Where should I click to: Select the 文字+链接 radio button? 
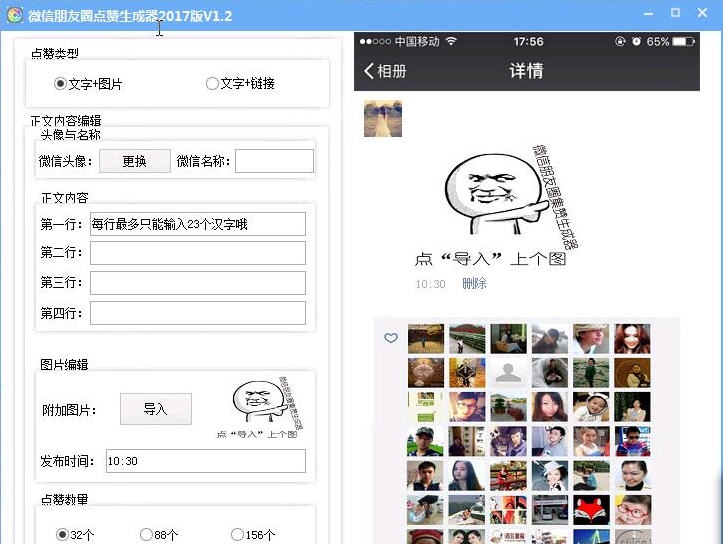click(x=212, y=83)
